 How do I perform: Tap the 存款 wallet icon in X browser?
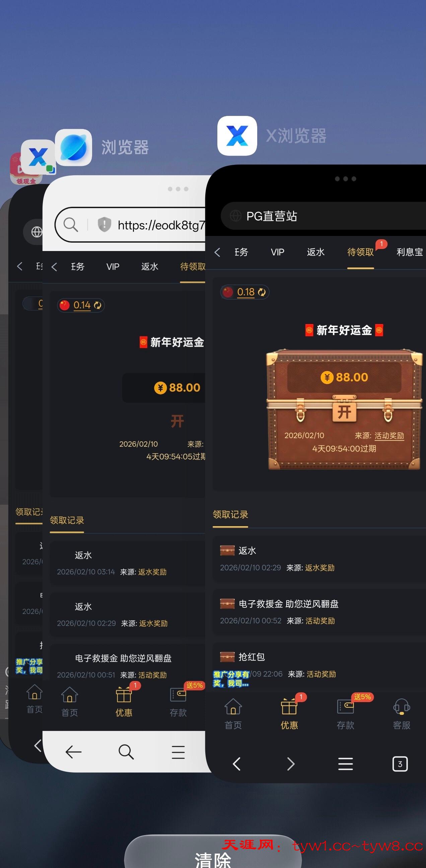point(346,706)
